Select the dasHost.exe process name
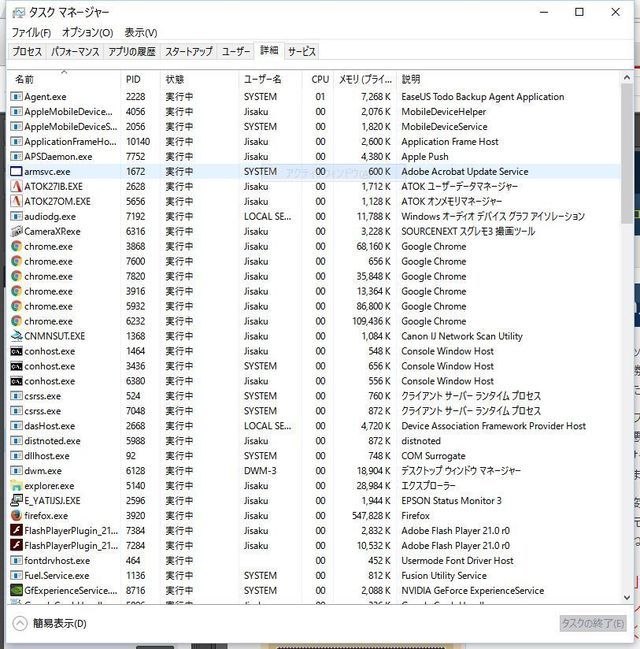Screen dimensions: 640x649 point(50,426)
